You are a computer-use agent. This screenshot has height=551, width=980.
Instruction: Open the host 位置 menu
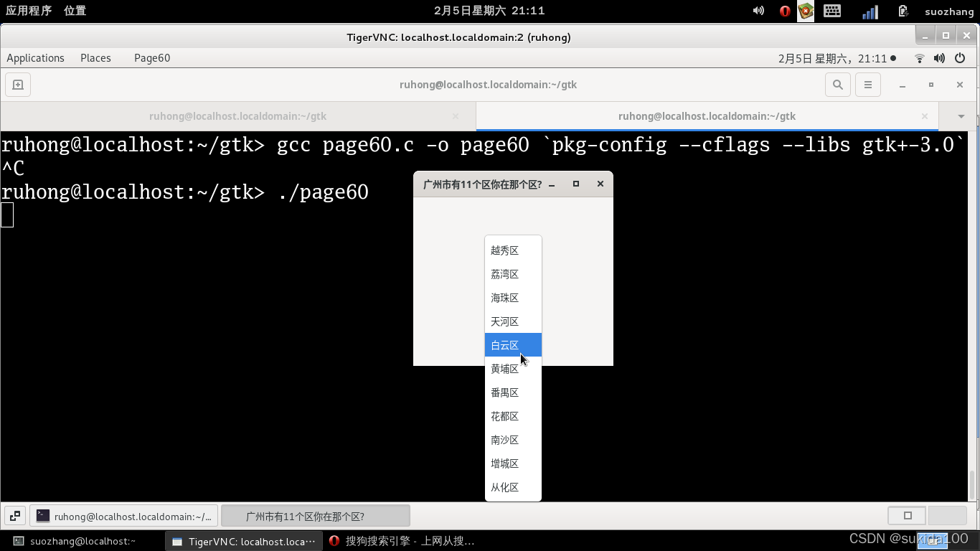pyautogui.click(x=75, y=11)
